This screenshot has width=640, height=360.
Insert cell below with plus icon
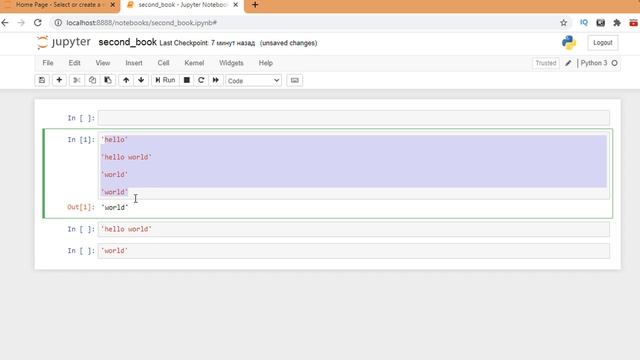59,80
